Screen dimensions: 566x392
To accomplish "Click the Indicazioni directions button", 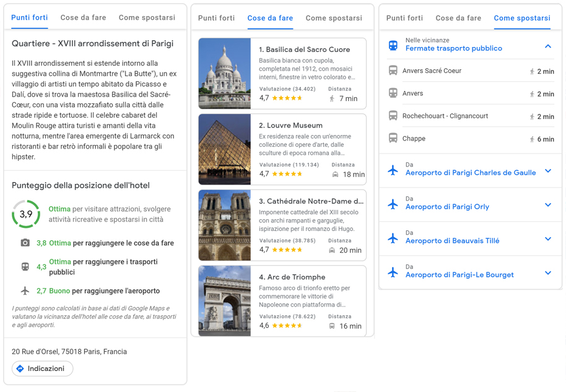I will 42,368.
